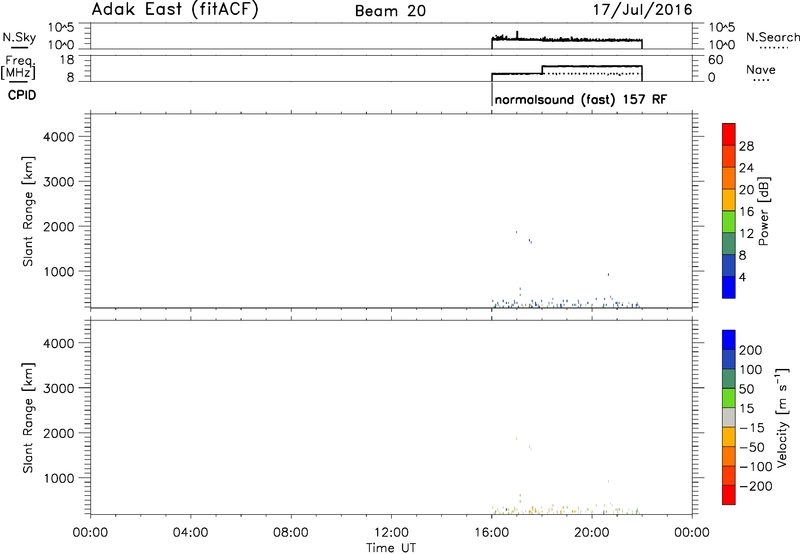Click the velocity segment between 50 and 100
This screenshot has width=800, height=554.
click(x=729, y=379)
